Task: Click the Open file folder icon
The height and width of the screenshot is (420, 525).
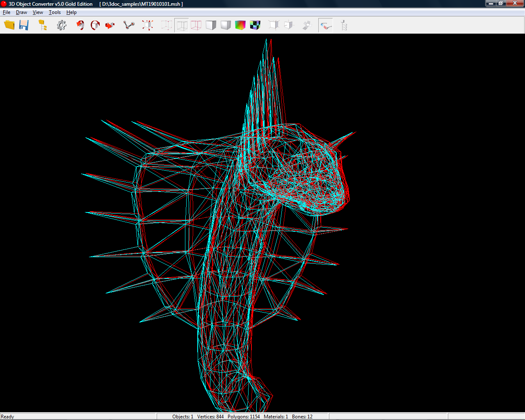Action: (9, 25)
